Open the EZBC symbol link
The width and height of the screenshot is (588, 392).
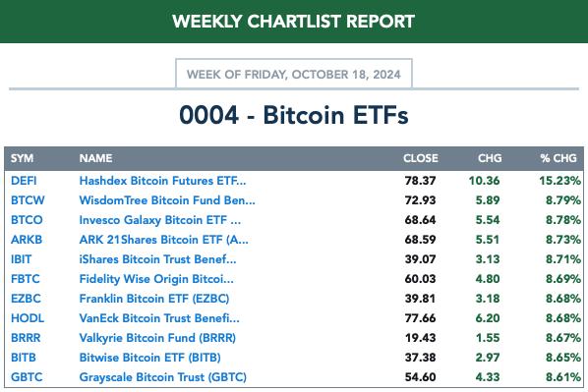point(26,299)
